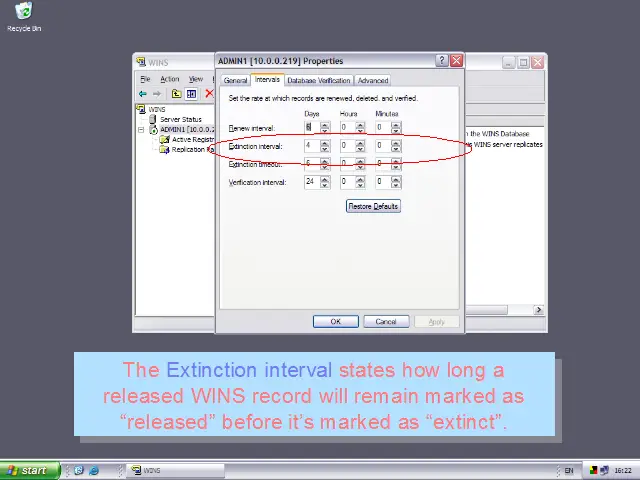Close the ADMIN1 Properties dialog
The width and height of the screenshot is (640, 480).
click(x=456, y=61)
